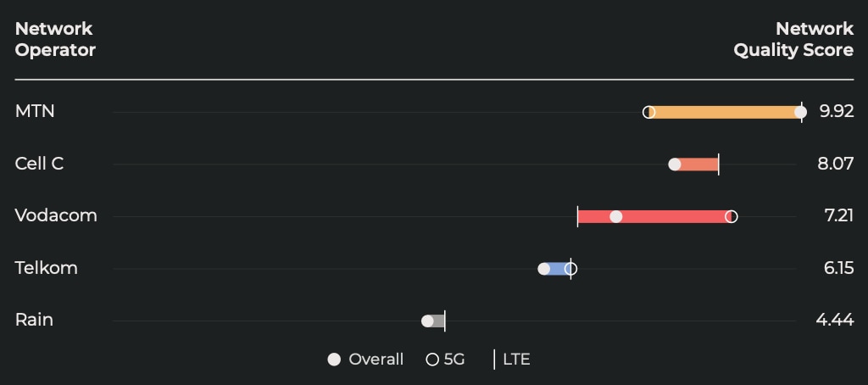Click Vodacom's Overall filled dot
The width and height of the screenshot is (868, 385).
pos(616,216)
